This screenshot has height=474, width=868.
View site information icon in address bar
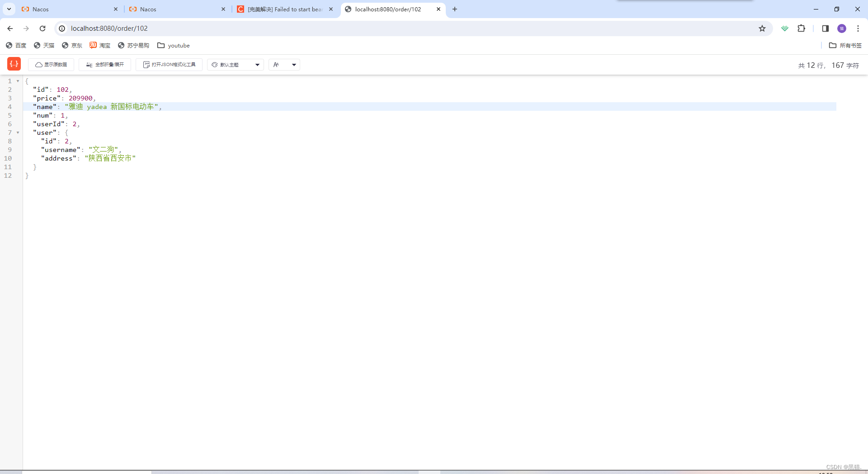click(62, 28)
